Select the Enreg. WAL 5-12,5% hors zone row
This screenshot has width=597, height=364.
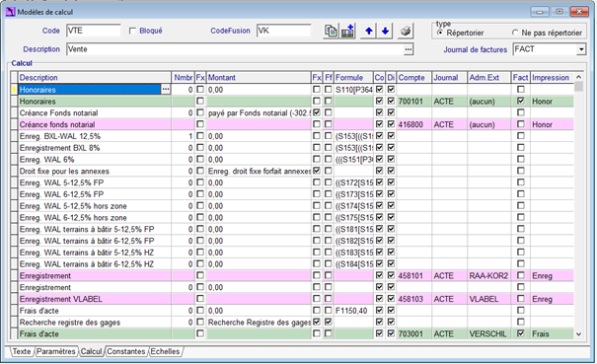[95, 206]
